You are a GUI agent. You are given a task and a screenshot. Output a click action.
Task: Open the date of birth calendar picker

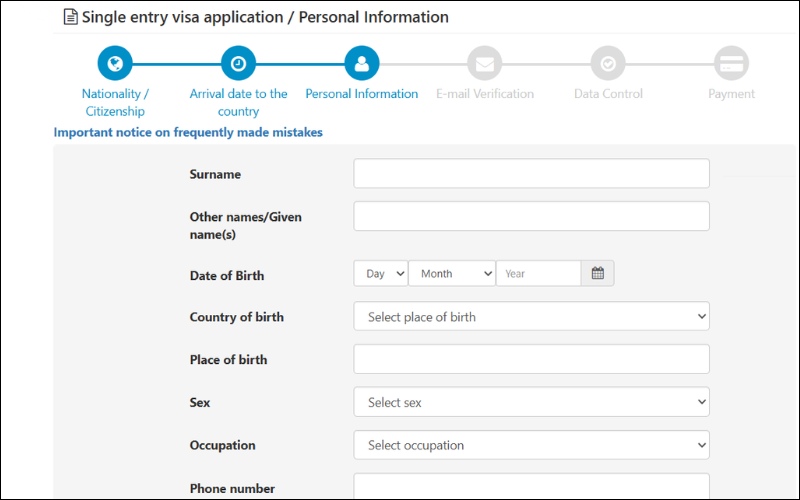pyautogui.click(x=598, y=273)
